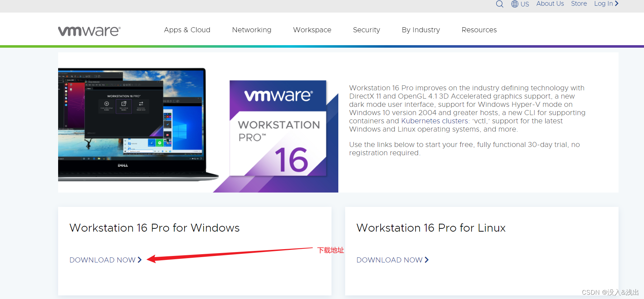
Task: Click the Log In chevron arrow
Action: pos(617,4)
